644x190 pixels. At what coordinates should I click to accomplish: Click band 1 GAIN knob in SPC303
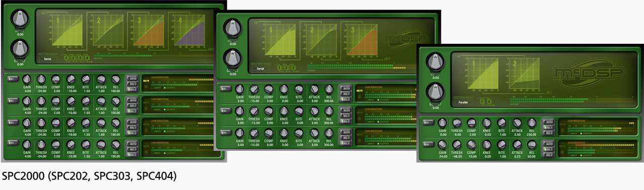click(239, 89)
